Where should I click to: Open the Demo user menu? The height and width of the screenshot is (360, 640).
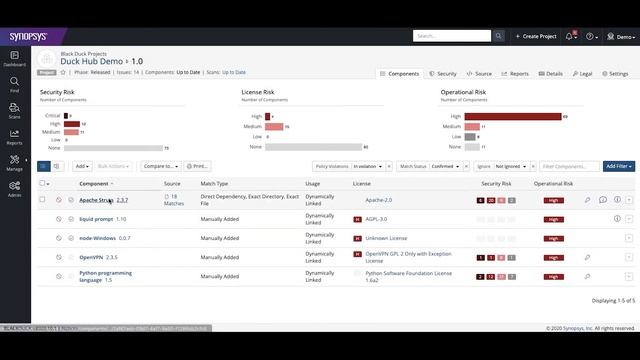(621, 36)
